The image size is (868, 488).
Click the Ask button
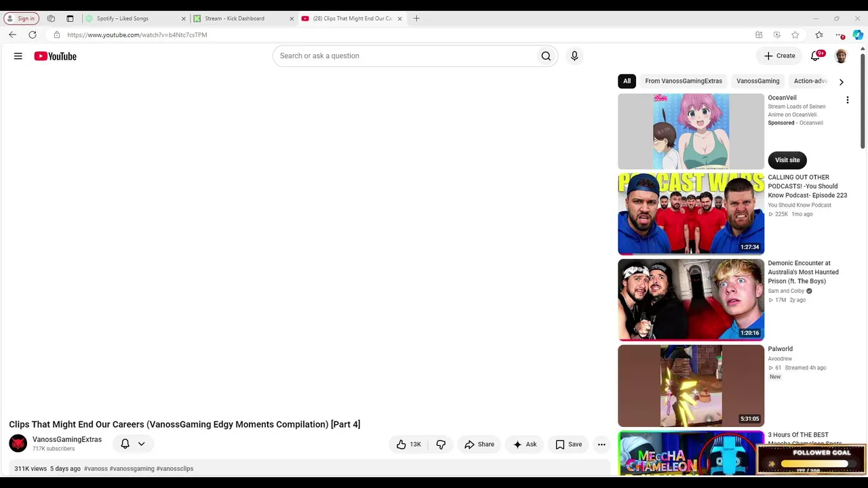(524, 445)
